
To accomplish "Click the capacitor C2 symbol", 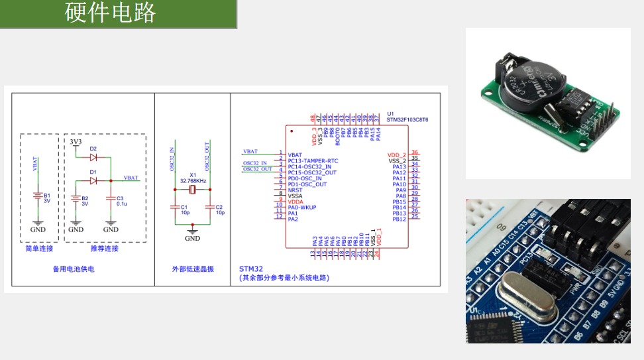I will point(210,207).
